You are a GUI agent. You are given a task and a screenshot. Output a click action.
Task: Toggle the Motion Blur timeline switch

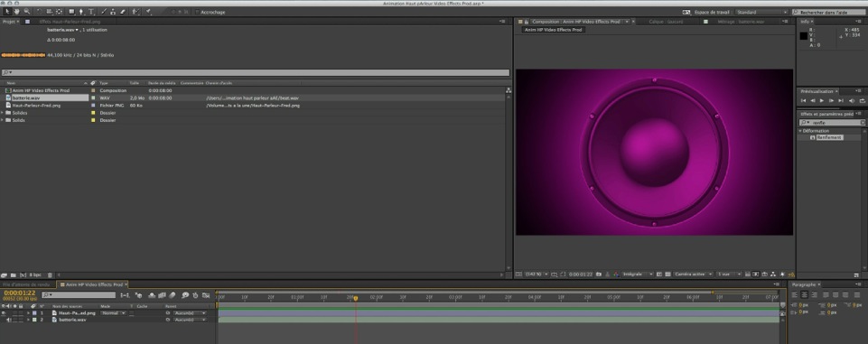173,295
